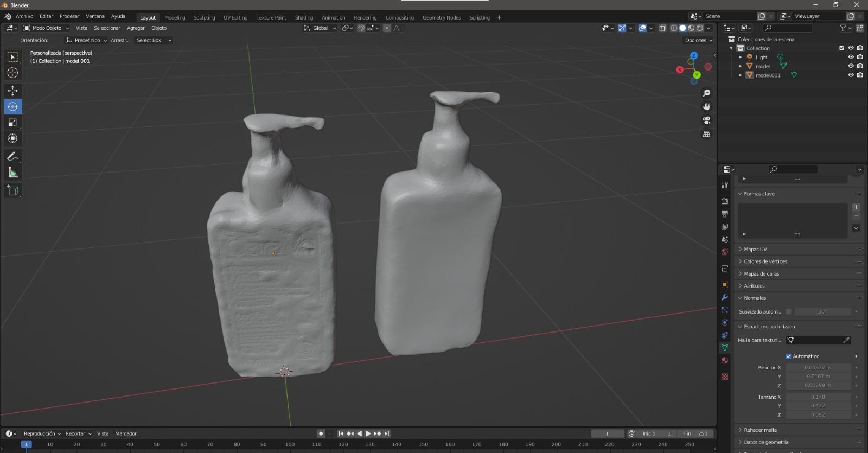This screenshot has height=453, width=868.
Task: Toggle Collection exclude checkbox
Action: (x=842, y=48)
